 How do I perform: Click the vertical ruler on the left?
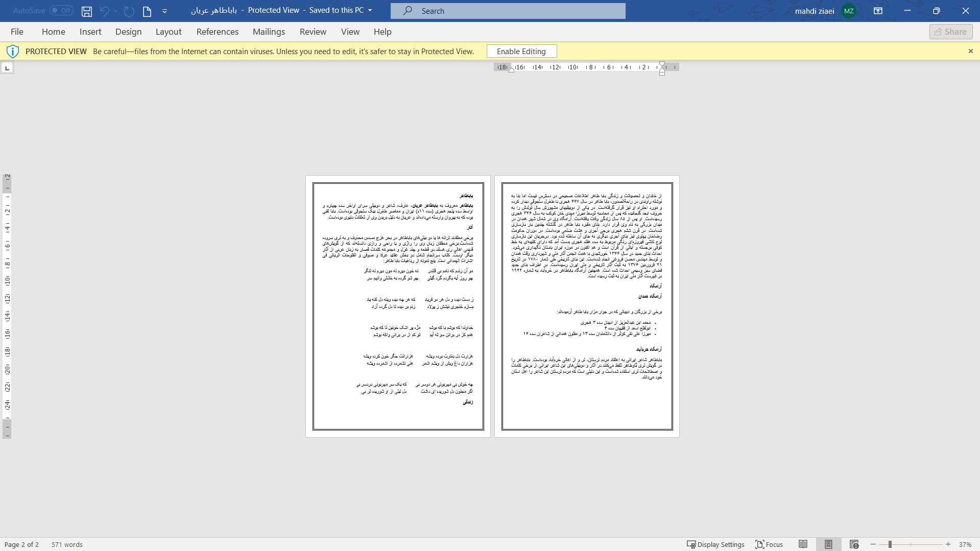pos(7,306)
